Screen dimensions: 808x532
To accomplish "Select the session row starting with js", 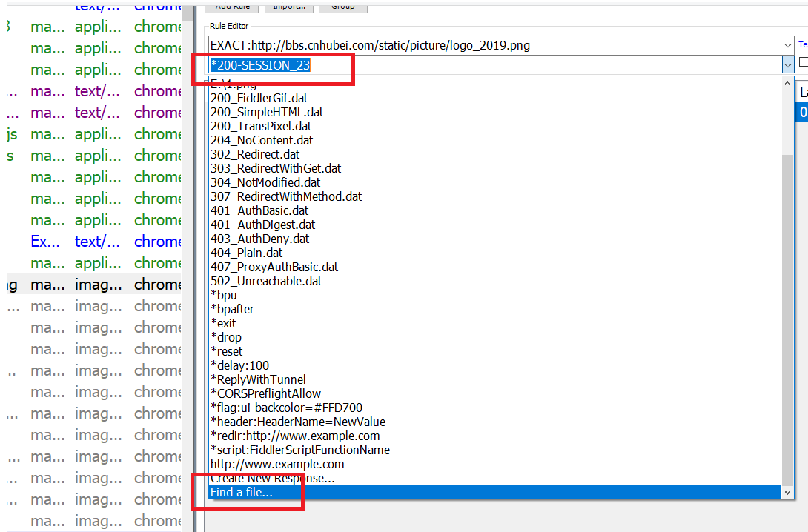I will (94, 134).
